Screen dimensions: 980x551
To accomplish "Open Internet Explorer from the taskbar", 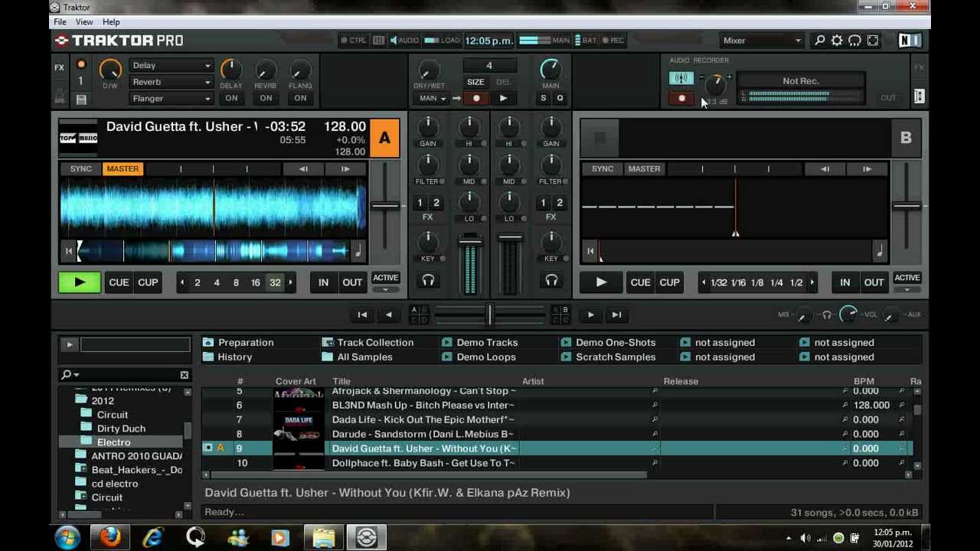I will 152,537.
